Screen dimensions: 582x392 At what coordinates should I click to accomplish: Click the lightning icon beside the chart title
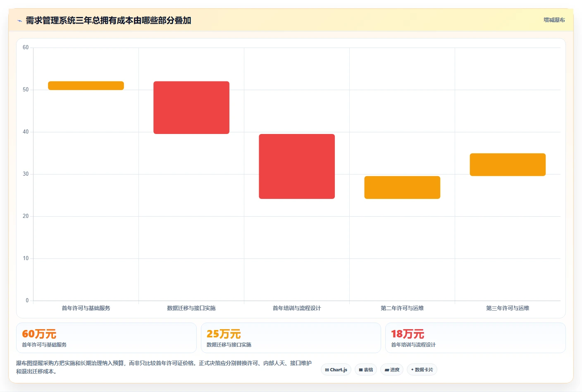(x=19, y=21)
